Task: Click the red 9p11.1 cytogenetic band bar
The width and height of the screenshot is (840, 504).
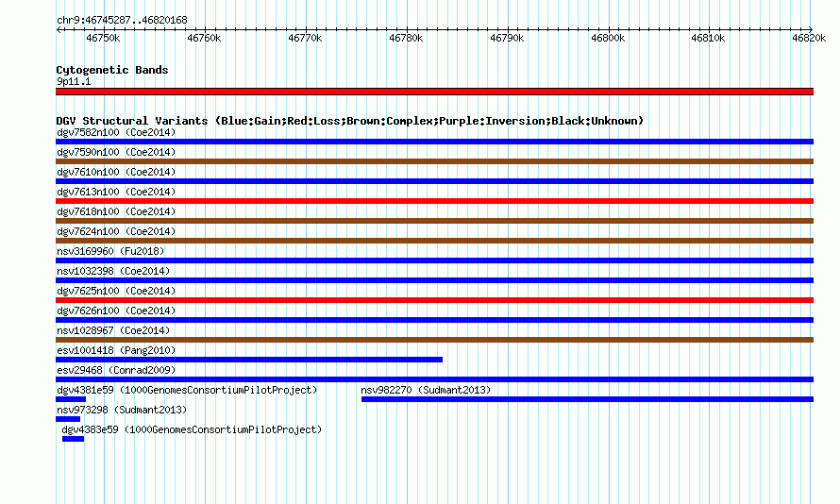Action: 434,92
